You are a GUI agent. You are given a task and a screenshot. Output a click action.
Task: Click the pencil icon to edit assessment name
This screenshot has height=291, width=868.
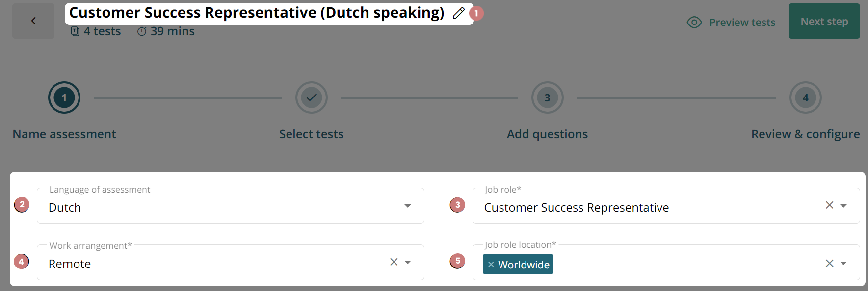tap(458, 13)
